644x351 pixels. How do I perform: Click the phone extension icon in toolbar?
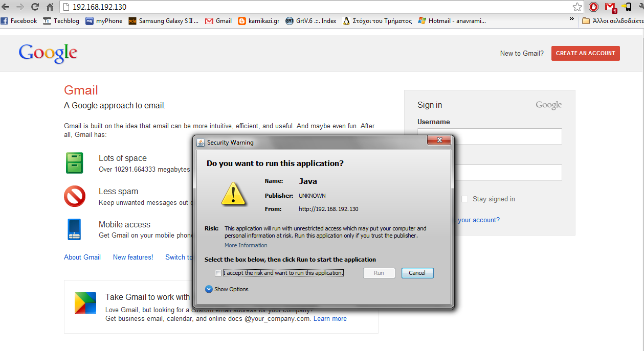(x=627, y=7)
